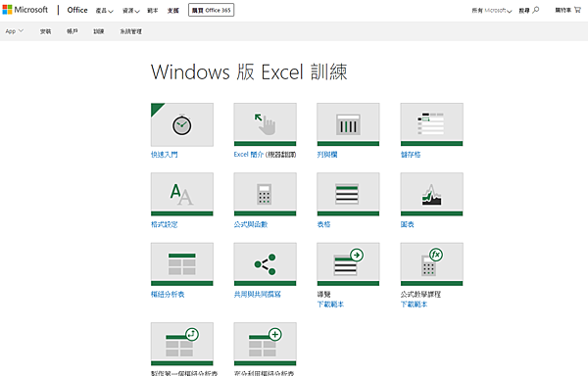Open the formulas calculator tile without fx badge
This screenshot has height=376, width=588.
pos(266,195)
